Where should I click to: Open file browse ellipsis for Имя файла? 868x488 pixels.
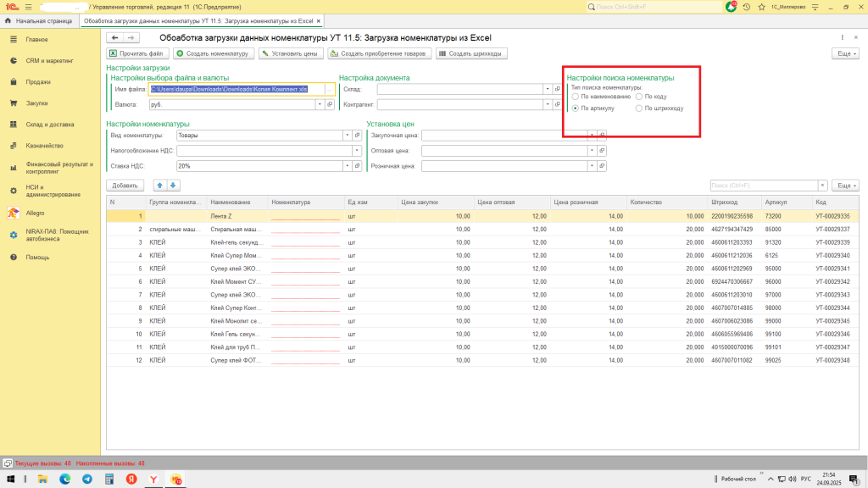click(x=329, y=89)
